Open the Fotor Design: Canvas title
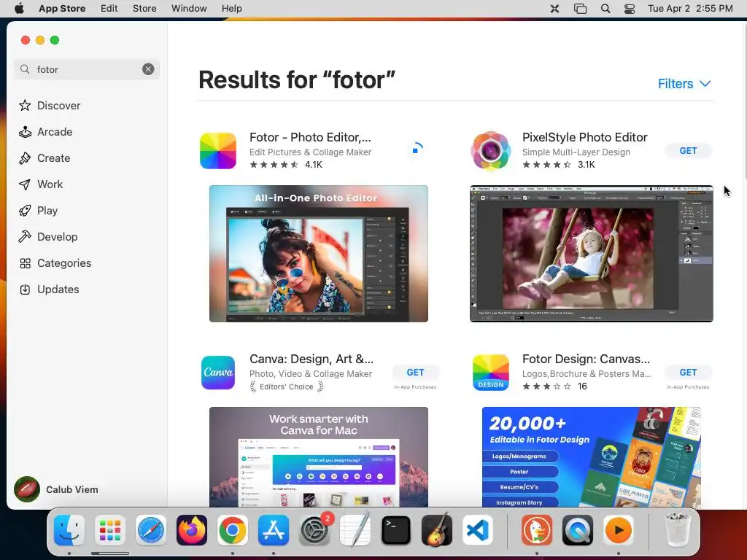747x560 pixels. pyautogui.click(x=586, y=359)
